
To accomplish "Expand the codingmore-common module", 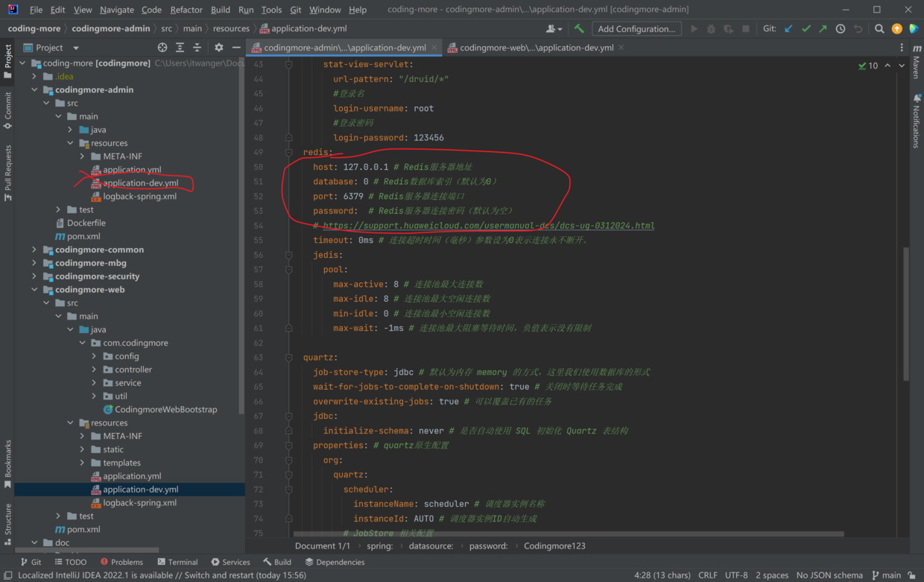I will (x=34, y=250).
